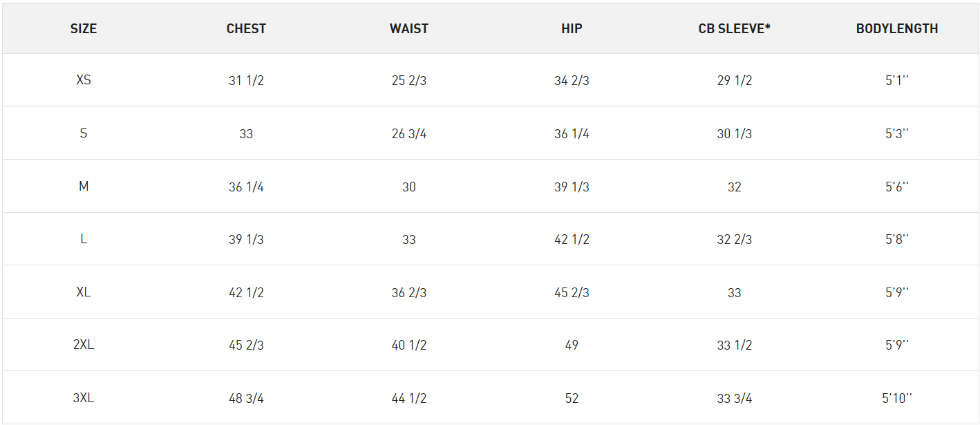Image resolution: width=980 pixels, height=425 pixels.
Task: Click the CHEST column header
Action: pos(246,29)
